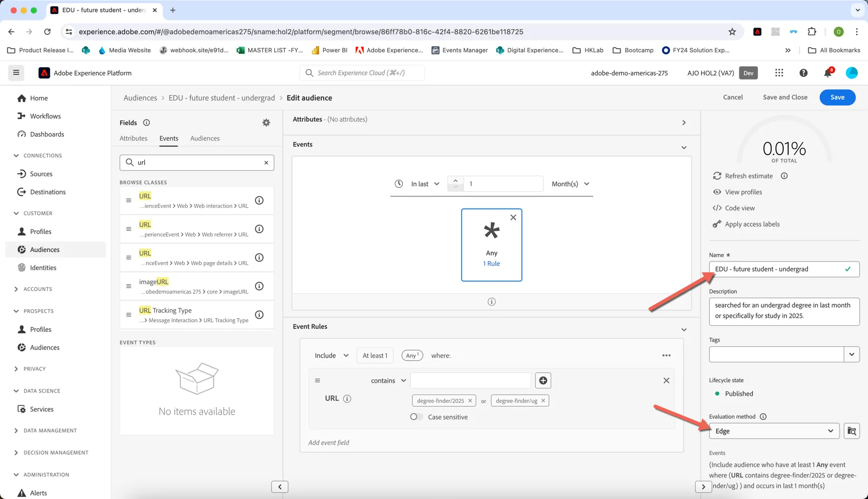Open the contains operator dropdown
The height and width of the screenshot is (499, 868).
tap(388, 381)
